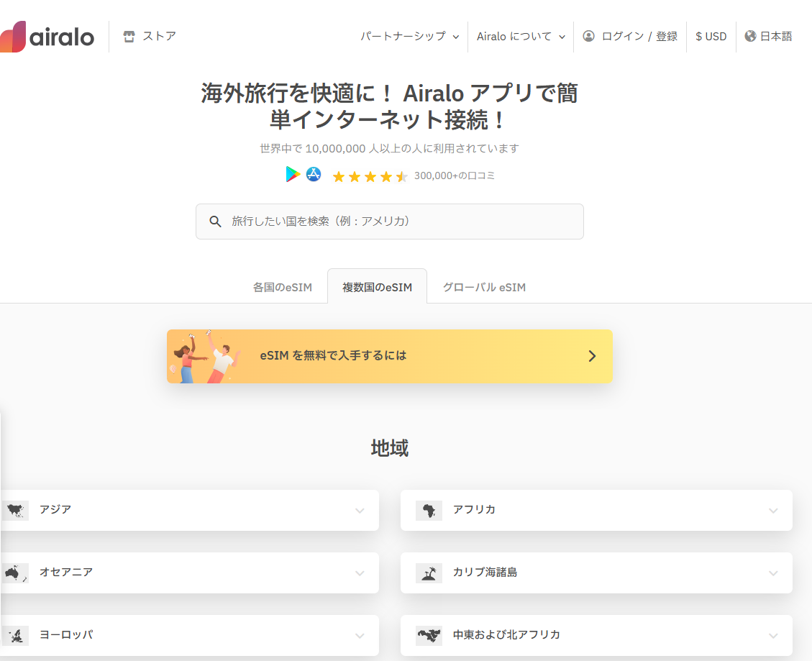Click the アフリカ label

tap(474, 510)
